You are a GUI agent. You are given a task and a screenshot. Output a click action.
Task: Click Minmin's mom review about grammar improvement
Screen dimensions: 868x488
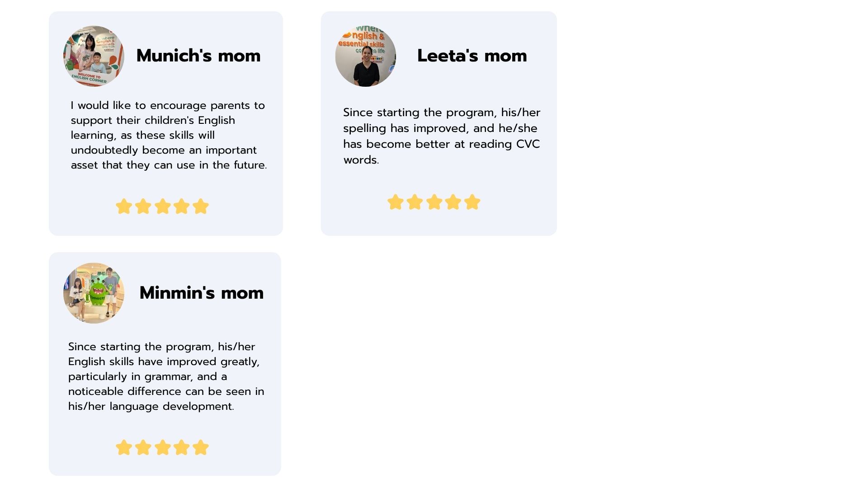click(x=166, y=376)
